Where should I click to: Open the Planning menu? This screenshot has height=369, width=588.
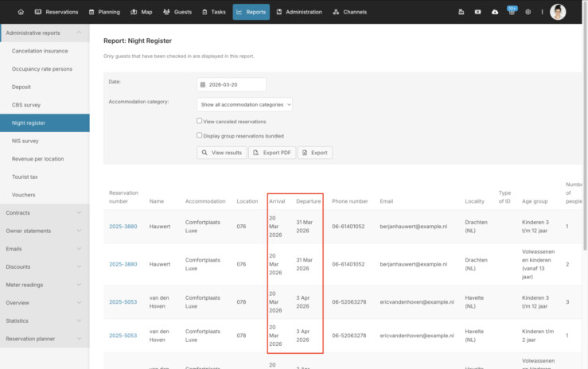pos(104,12)
